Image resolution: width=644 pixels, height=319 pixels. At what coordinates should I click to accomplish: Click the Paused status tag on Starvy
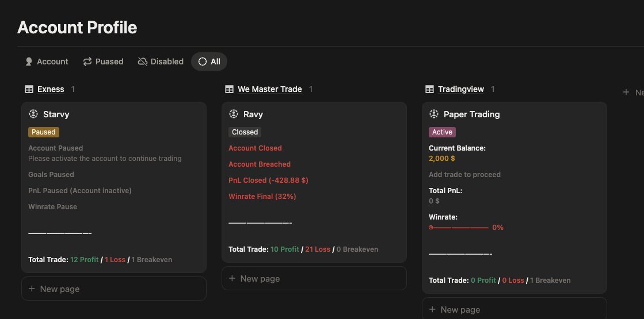point(44,132)
